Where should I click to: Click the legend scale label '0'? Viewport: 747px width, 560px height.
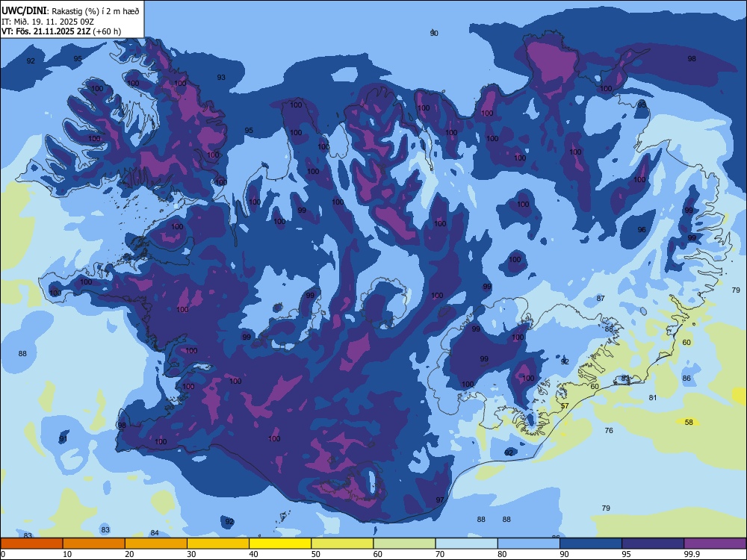tap(3, 554)
